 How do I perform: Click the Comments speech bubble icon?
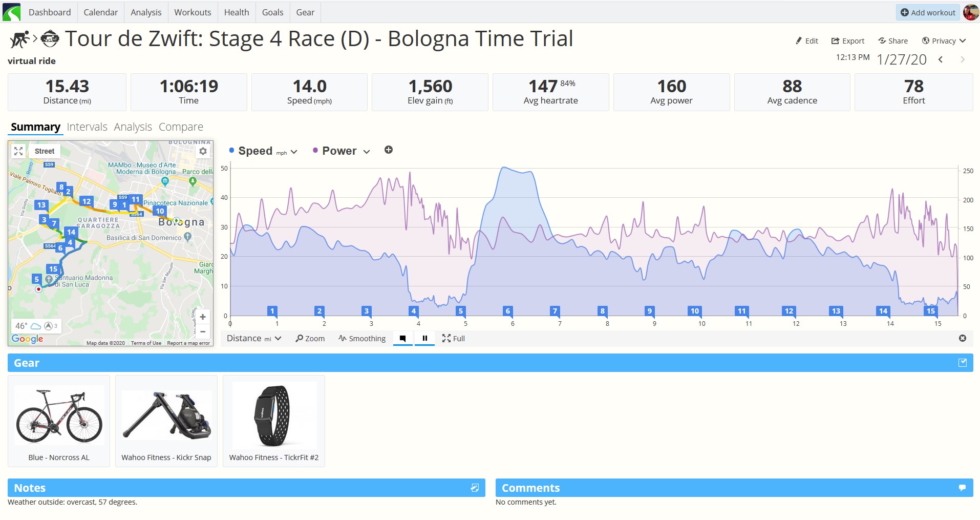pyautogui.click(x=963, y=488)
